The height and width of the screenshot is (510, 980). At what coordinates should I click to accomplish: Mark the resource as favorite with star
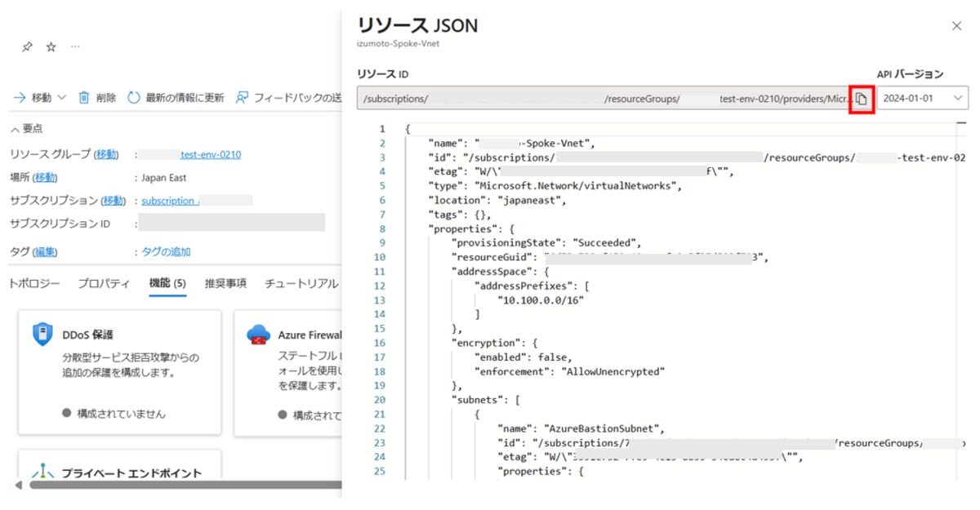click(x=51, y=47)
